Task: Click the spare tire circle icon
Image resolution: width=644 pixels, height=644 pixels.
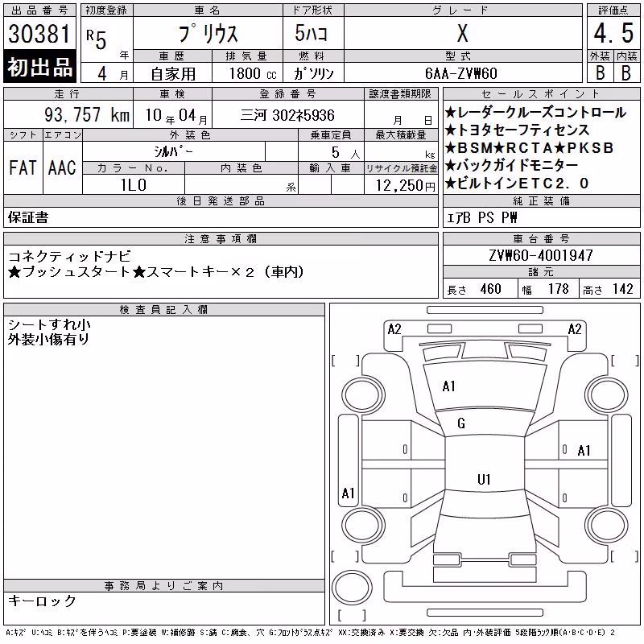Action: click(x=352, y=587)
